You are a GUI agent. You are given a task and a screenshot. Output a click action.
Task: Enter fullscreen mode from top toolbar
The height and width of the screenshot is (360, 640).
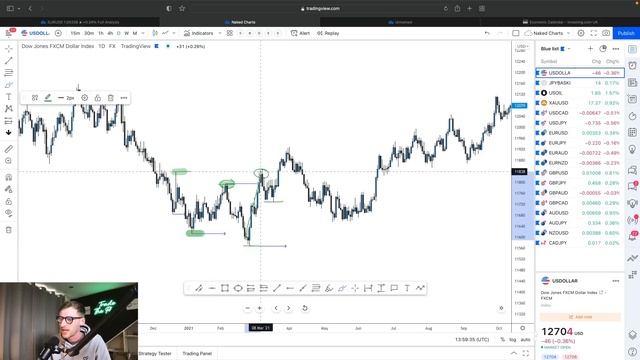(593, 33)
